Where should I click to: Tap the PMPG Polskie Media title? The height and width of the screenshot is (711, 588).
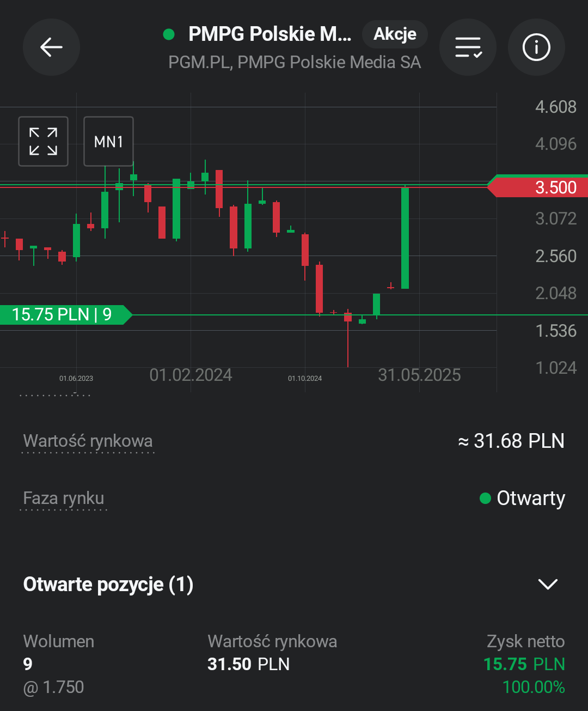coord(269,34)
